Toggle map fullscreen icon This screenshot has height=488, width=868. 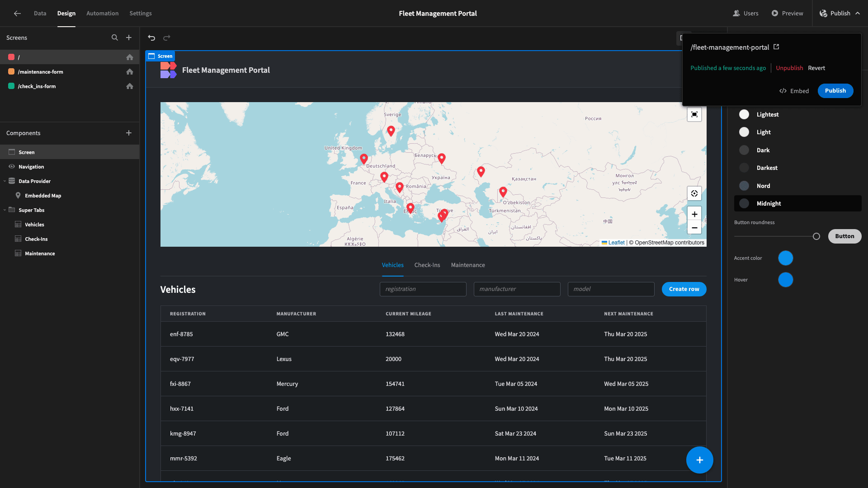tap(694, 114)
